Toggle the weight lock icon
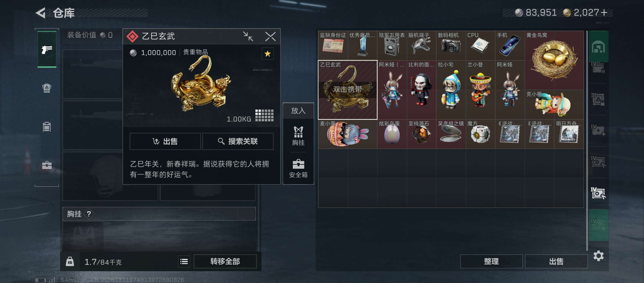Image resolution: width=644 pixels, height=283 pixels. tap(70, 261)
